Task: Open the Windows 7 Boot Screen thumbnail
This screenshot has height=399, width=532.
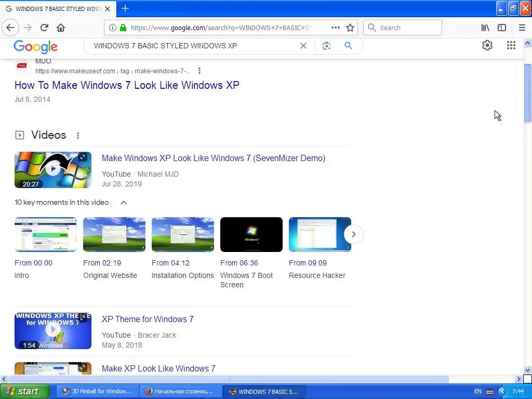Action: tap(251, 234)
